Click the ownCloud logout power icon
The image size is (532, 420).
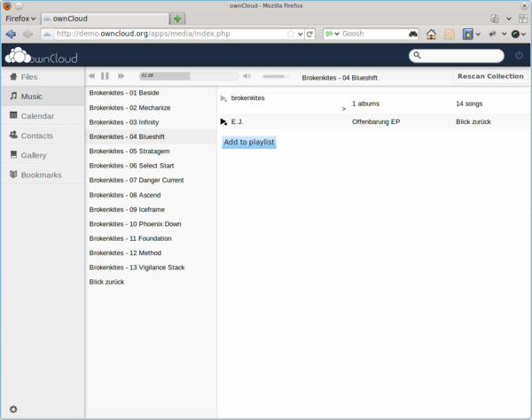[x=519, y=55]
